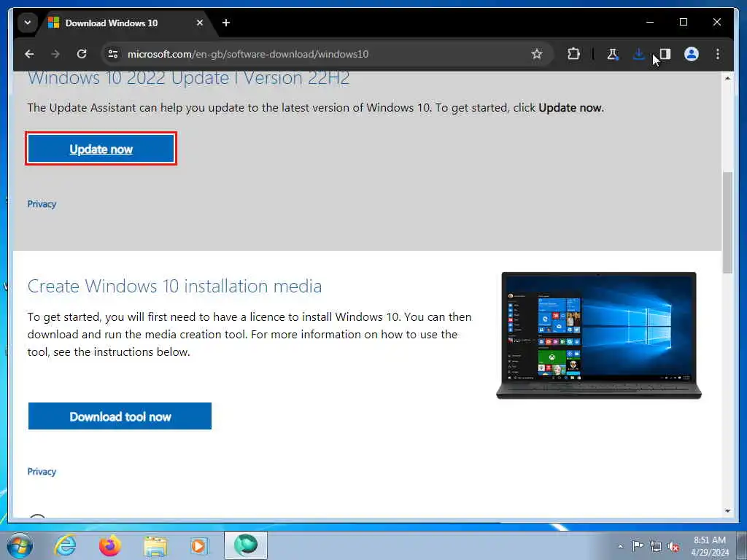Image resolution: width=747 pixels, height=560 pixels.
Task: Open the Windows Start menu
Action: pos(20,545)
